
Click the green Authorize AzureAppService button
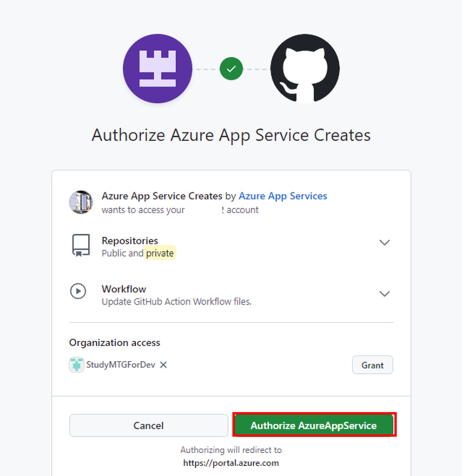click(x=314, y=425)
